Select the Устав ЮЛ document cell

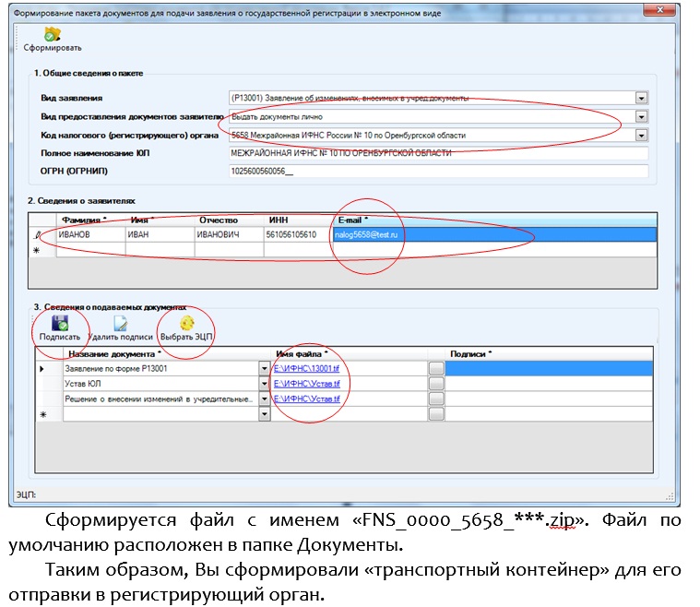tap(160, 384)
